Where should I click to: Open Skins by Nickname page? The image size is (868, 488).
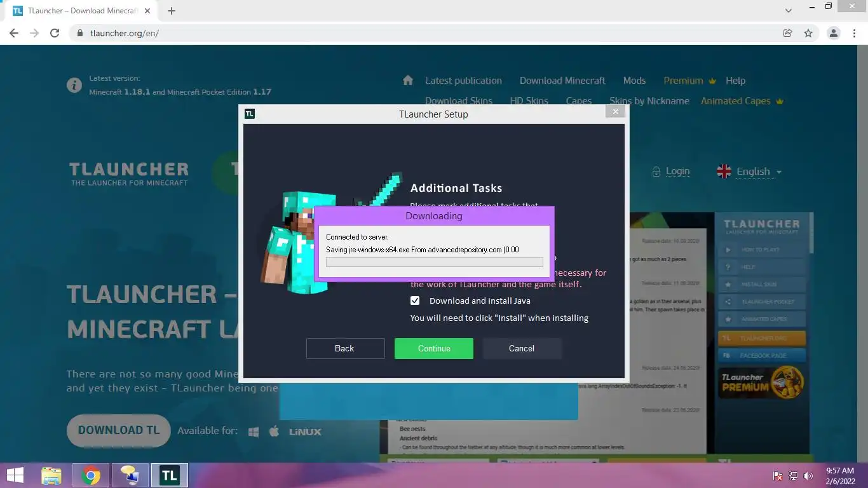[649, 101]
